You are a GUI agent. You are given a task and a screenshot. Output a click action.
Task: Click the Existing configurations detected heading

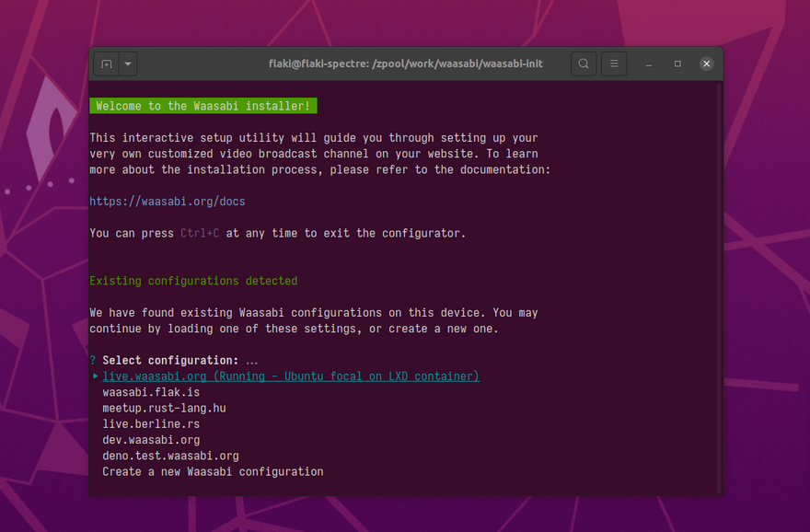[x=193, y=281]
